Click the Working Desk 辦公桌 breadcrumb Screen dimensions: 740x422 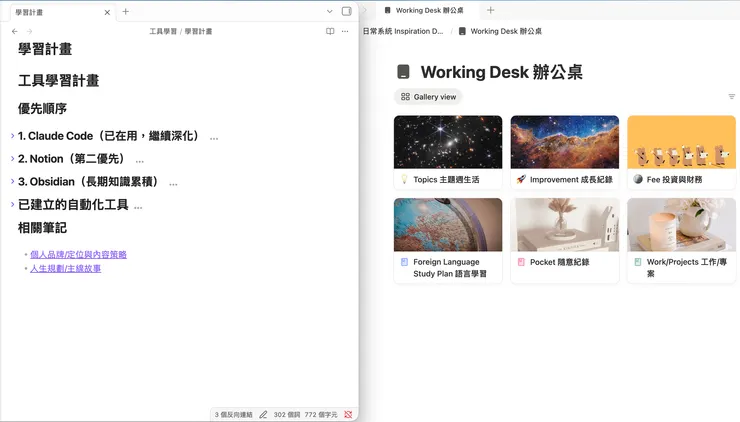[500, 31]
